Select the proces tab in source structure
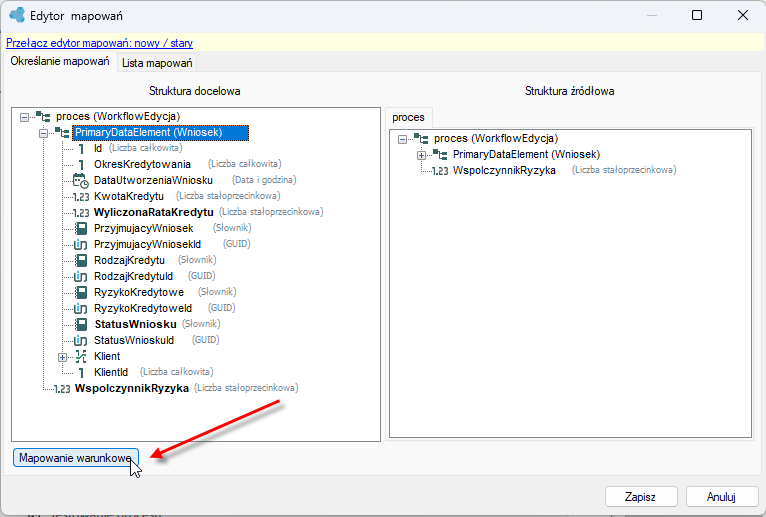The width and height of the screenshot is (766, 517). tap(408, 118)
